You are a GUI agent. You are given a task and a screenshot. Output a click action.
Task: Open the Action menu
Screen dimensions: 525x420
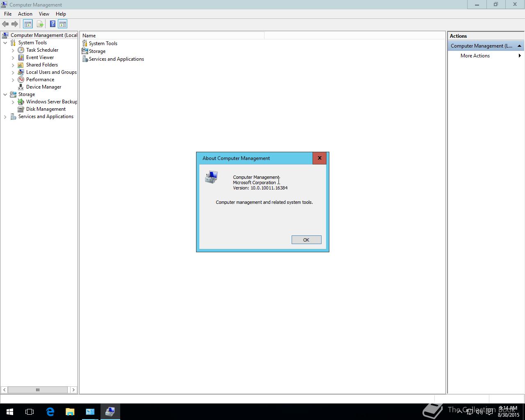point(25,14)
